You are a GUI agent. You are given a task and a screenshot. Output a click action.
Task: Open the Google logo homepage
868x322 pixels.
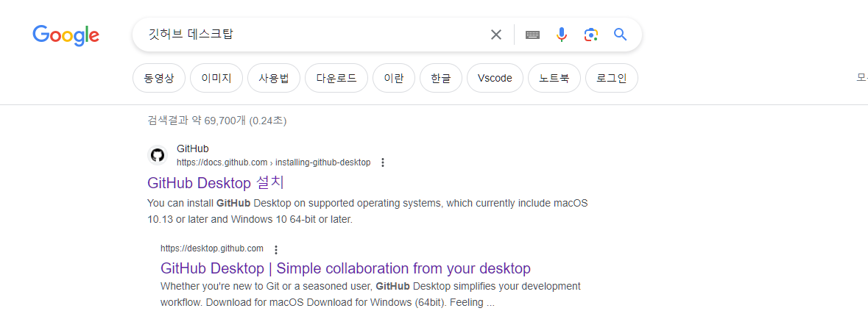pyautogui.click(x=66, y=35)
